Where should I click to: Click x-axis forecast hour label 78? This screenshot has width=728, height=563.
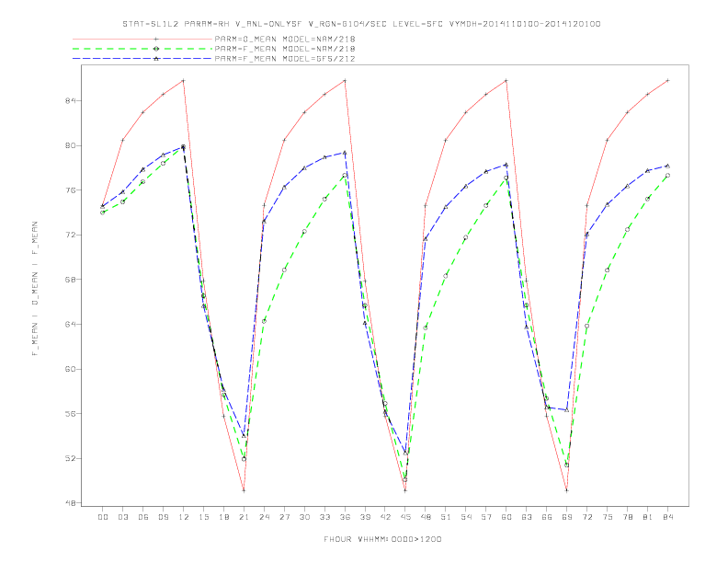click(627, 517)
